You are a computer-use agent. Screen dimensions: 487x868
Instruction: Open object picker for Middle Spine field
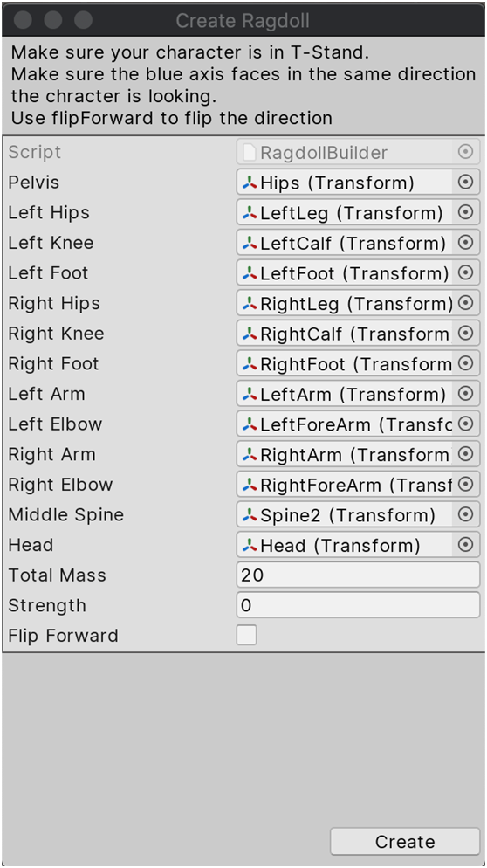click(466, 514)
